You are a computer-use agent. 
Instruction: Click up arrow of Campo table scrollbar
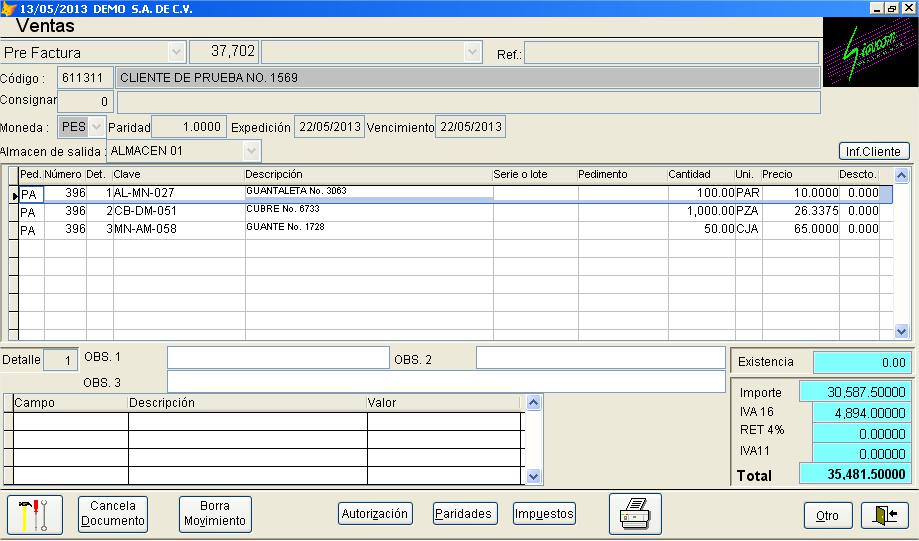coord(533,403)
